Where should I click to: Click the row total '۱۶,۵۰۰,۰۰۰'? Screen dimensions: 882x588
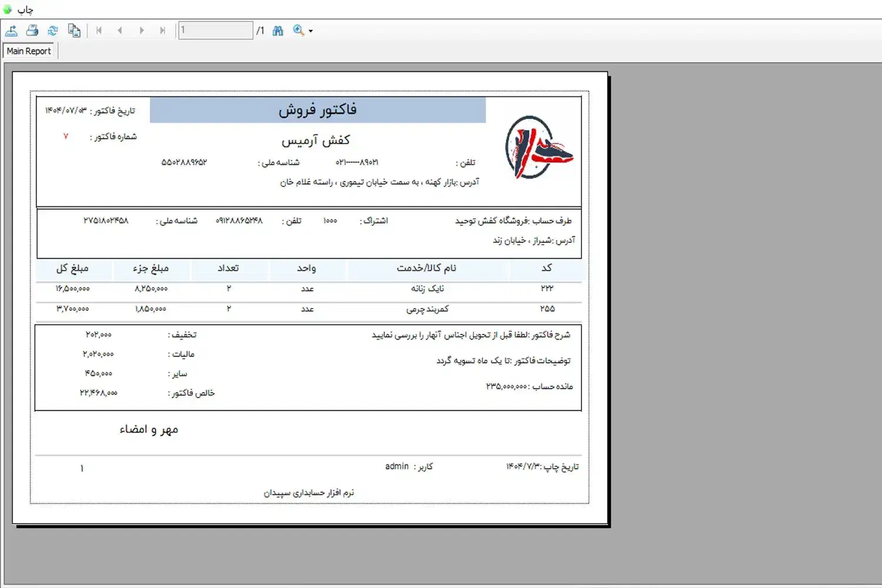(73, 289)
